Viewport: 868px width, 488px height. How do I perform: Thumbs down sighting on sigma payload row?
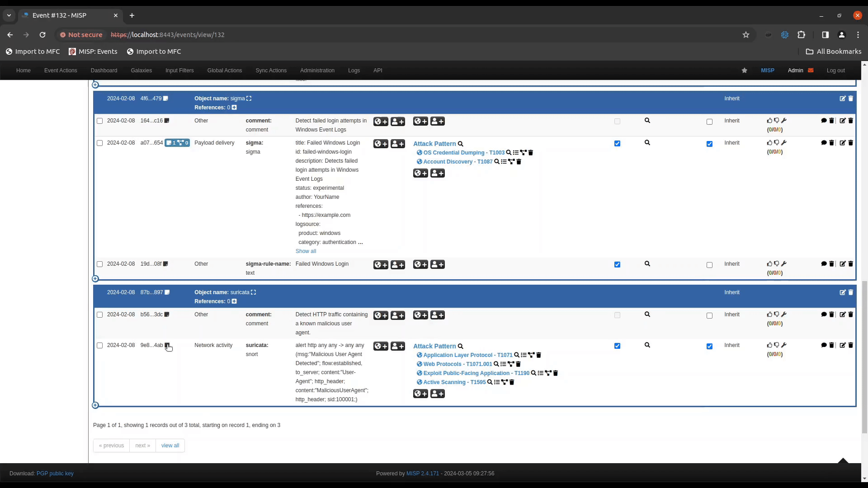[x=777, y=143]
